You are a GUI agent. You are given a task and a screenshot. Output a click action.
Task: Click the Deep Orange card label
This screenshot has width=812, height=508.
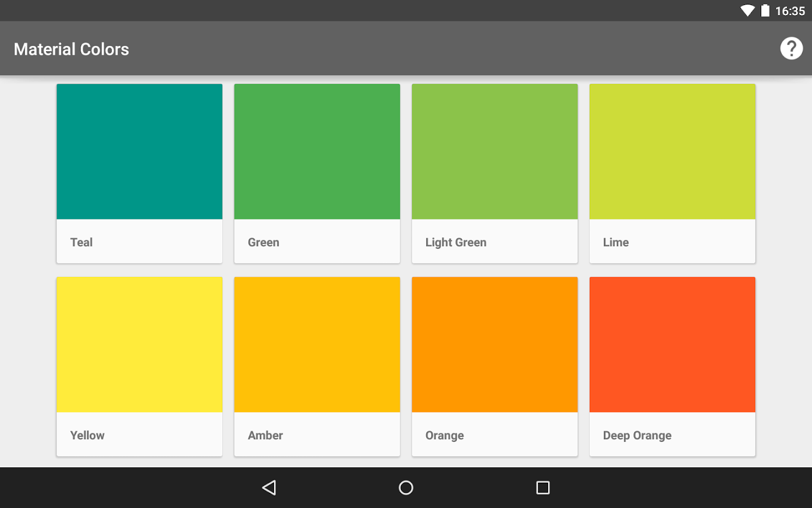pyautogui.click(x=637, y=435)
